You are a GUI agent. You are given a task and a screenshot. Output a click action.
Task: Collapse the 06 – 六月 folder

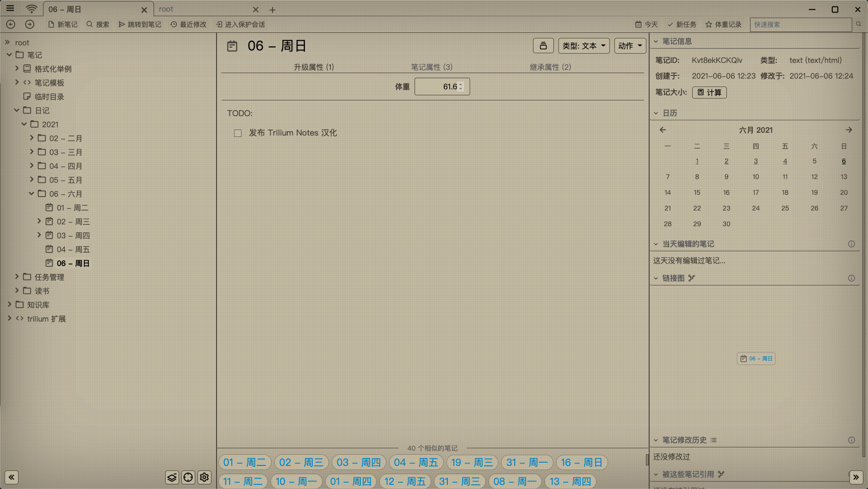tap(31, 193)
